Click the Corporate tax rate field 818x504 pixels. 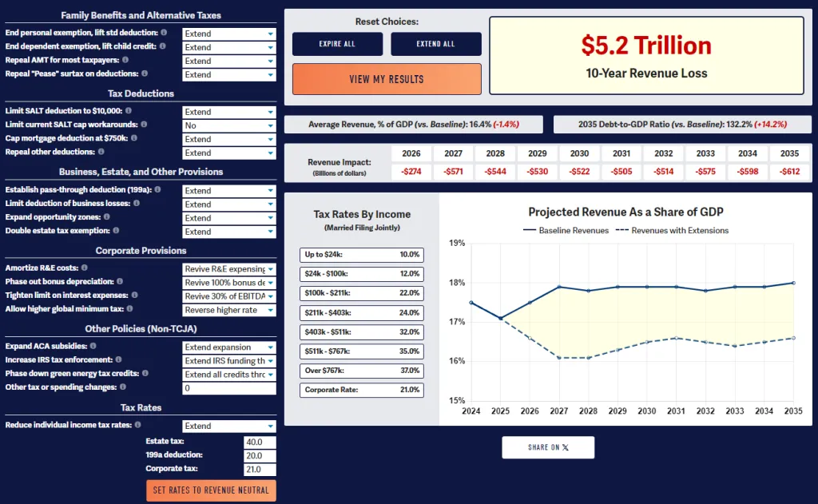[260, 469]
